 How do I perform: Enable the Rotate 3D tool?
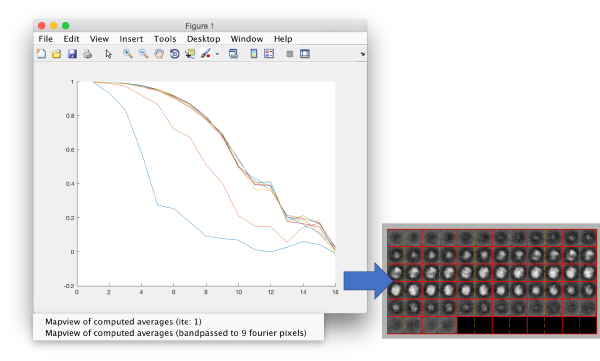(174, 54)
